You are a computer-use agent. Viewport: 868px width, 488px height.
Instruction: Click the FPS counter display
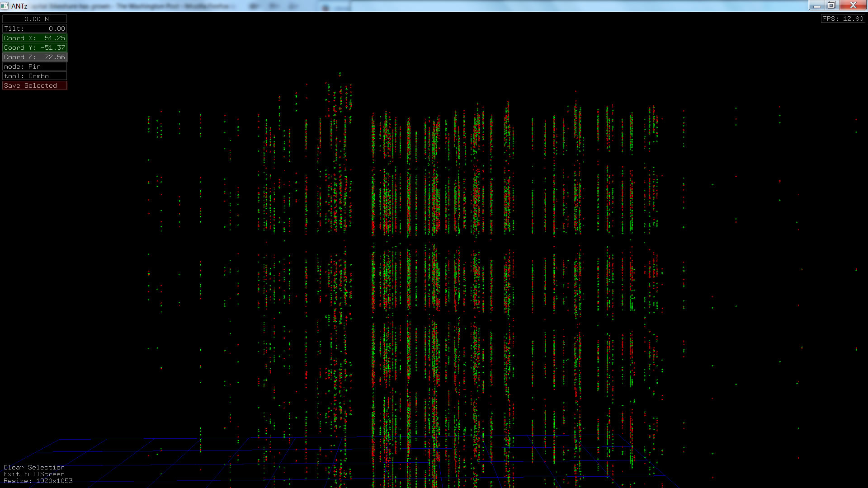(x=843, y=19)
